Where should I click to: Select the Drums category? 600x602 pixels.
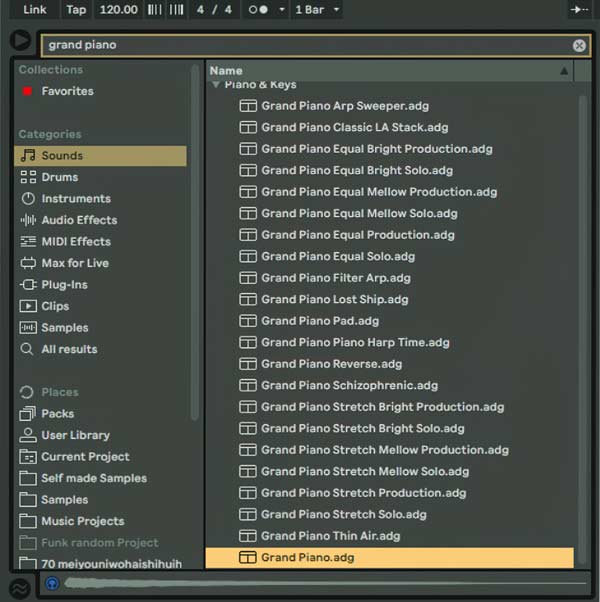click(100, 177)
